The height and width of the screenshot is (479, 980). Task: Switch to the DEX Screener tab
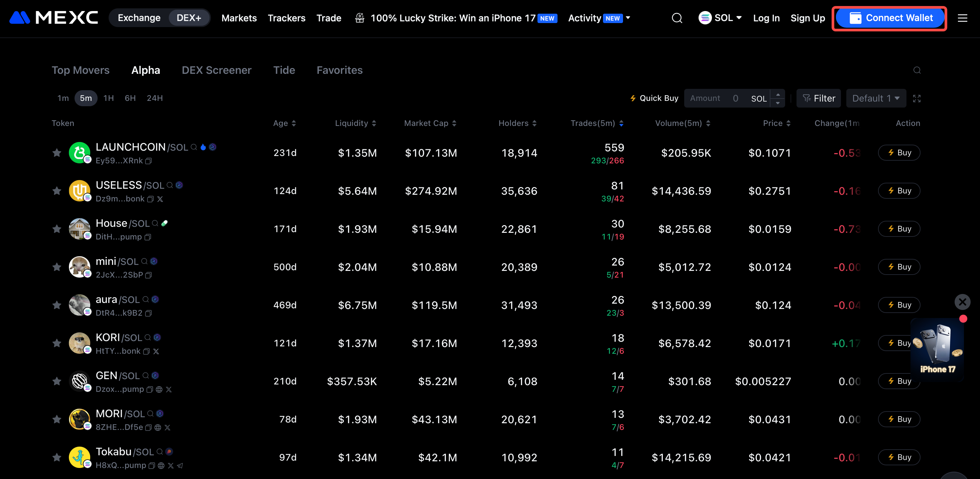(x=216, y=70)
